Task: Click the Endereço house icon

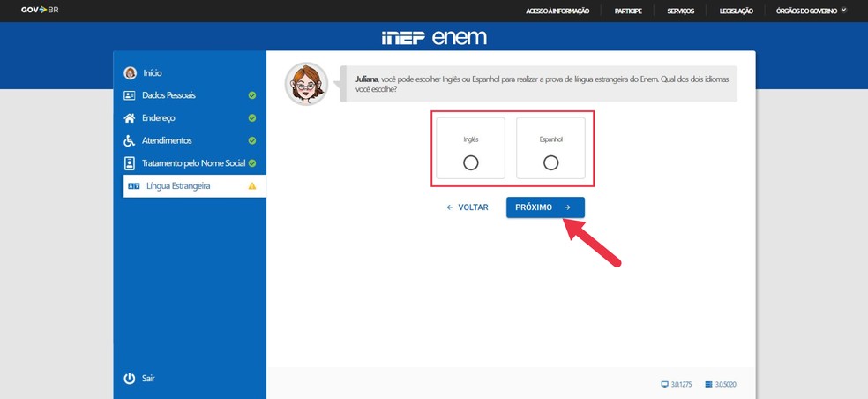Action: 129,118
